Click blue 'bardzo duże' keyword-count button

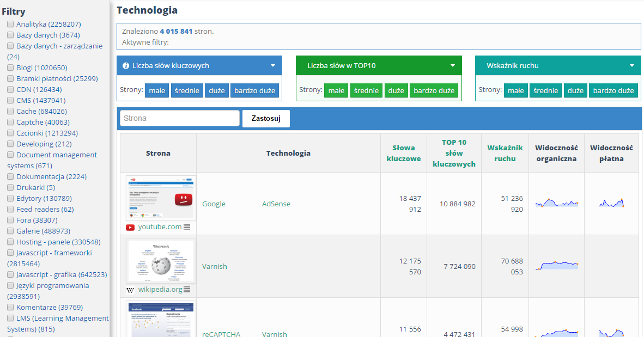pyautogui.click(x=254, y=90)
